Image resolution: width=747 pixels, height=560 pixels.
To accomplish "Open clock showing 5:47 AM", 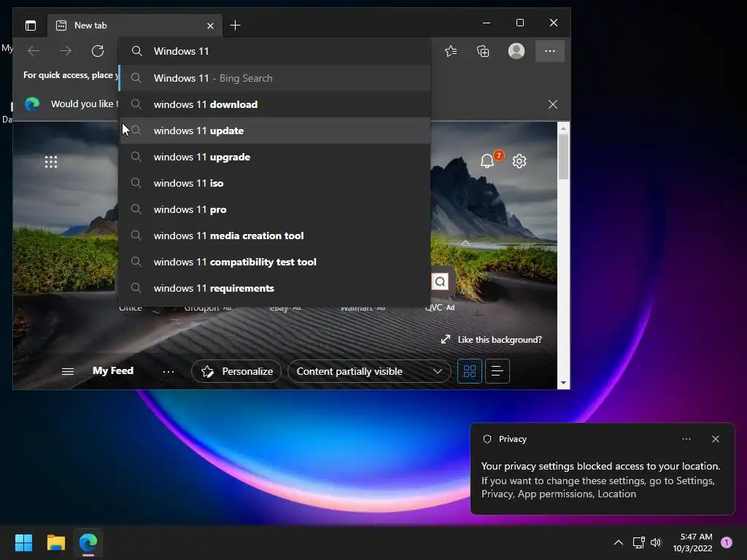I will coord(692,542).
